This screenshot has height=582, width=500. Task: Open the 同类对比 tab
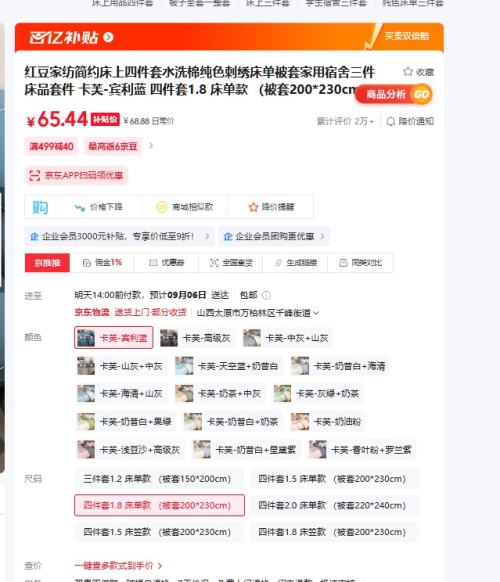click(x=360, y=263)
